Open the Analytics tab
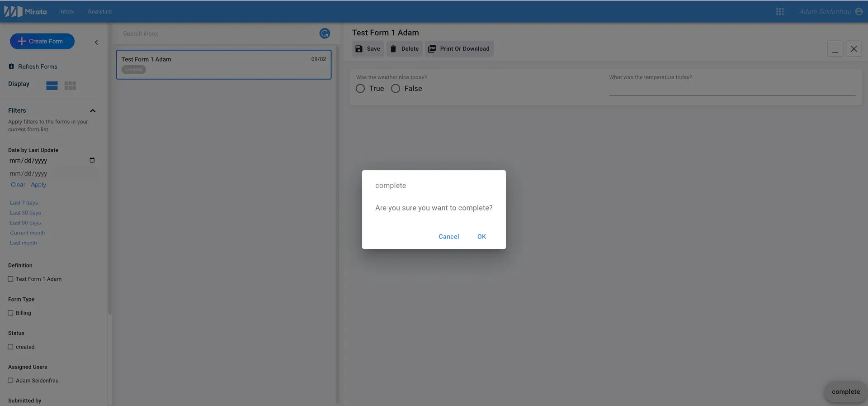Viewport: 868px width, 406px height. tap(99, 12)
